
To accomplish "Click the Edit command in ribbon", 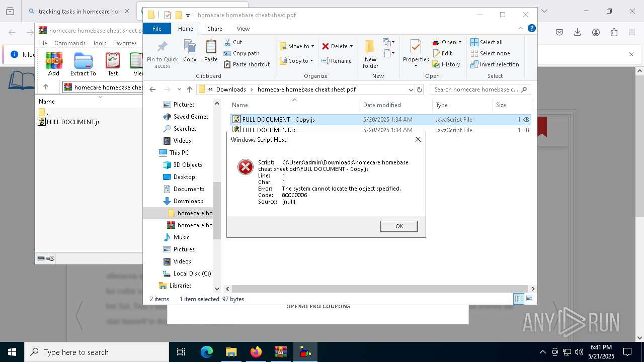I will (x=442, y=53).
